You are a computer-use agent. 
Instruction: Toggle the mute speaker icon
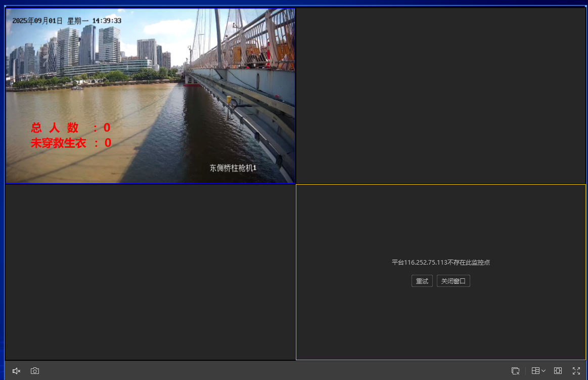tap(16, 370)
